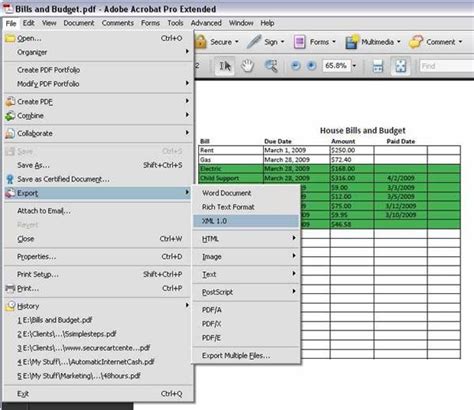Screen dimensions: 474x410
Task: Choose Word Document export option
Action: click(246, 193)
